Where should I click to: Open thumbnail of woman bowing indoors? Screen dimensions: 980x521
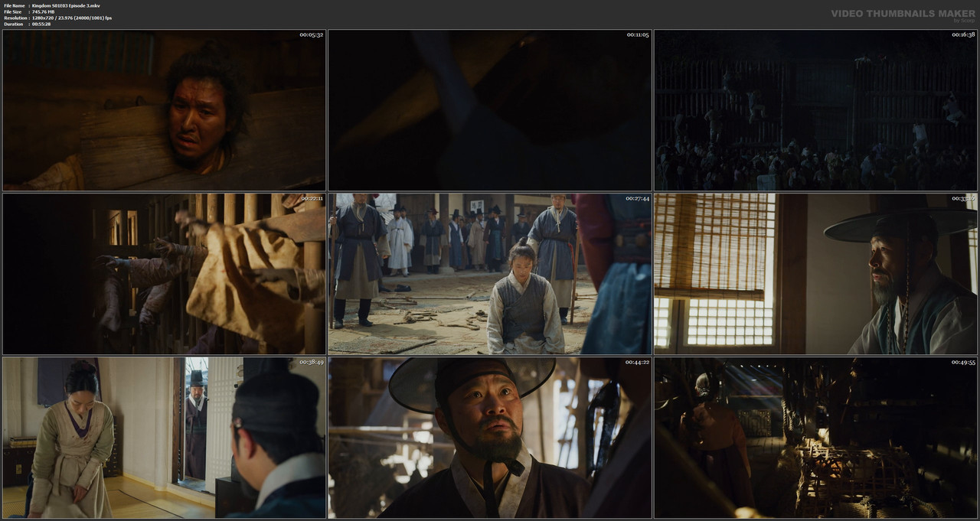(164, 438)
